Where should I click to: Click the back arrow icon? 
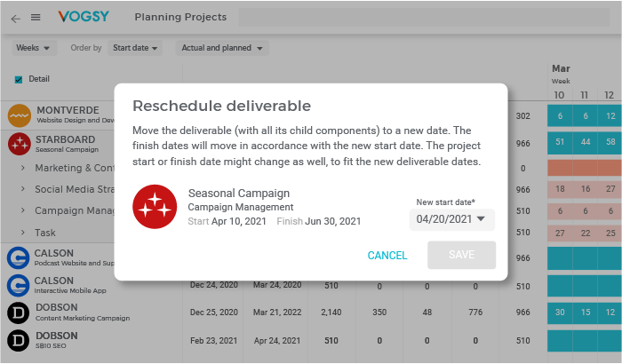coord(16,17)
